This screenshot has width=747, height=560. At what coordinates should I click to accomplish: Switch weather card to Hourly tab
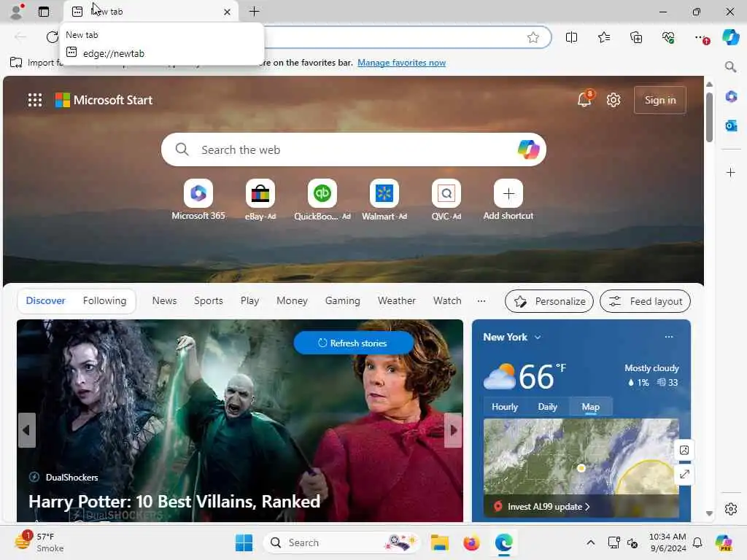tap(505, 407)
